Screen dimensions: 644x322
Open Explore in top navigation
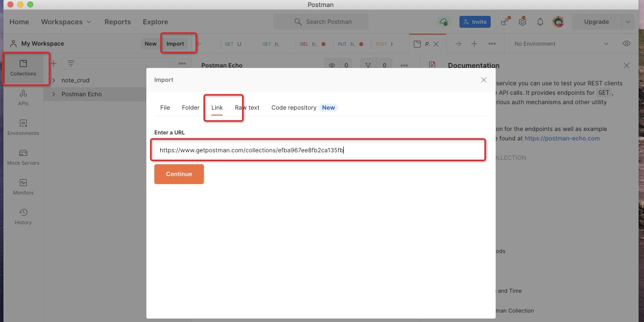(x=155, y=22)
